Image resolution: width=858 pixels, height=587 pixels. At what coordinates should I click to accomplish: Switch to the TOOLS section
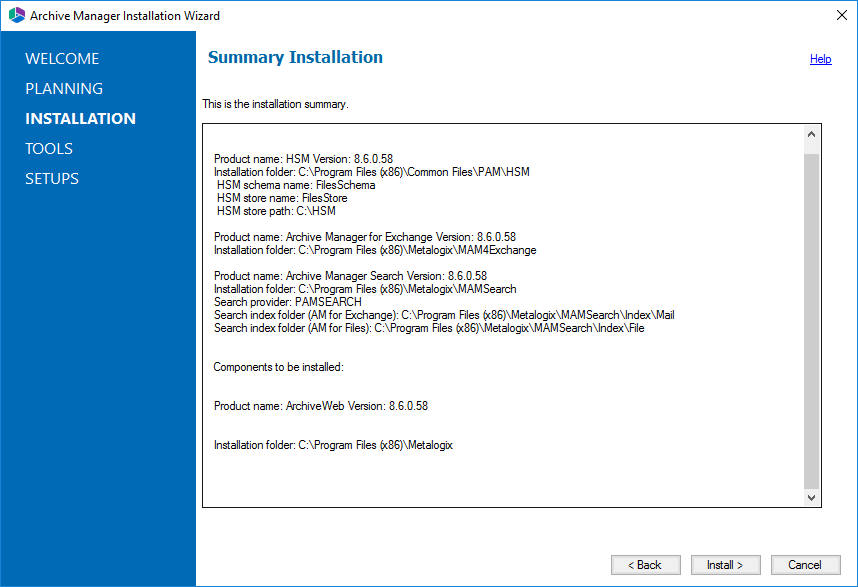pyautogui.click(x=49, y=149)
